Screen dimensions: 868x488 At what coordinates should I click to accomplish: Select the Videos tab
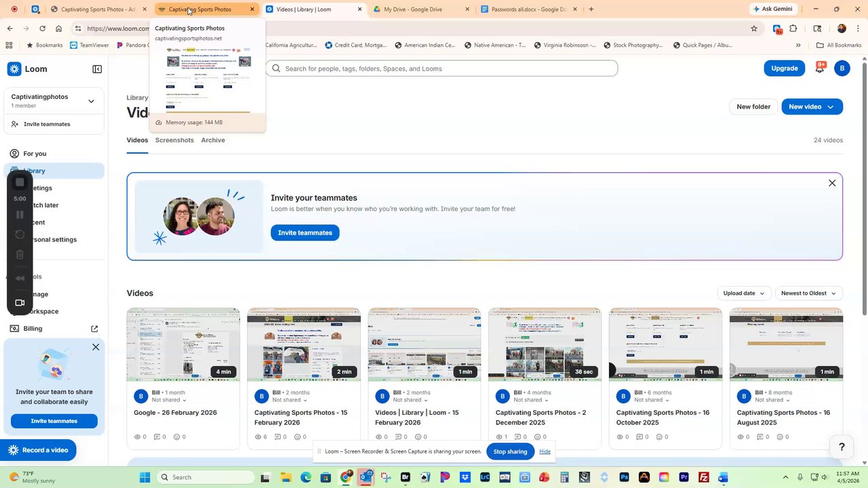(x=137, y=140)
